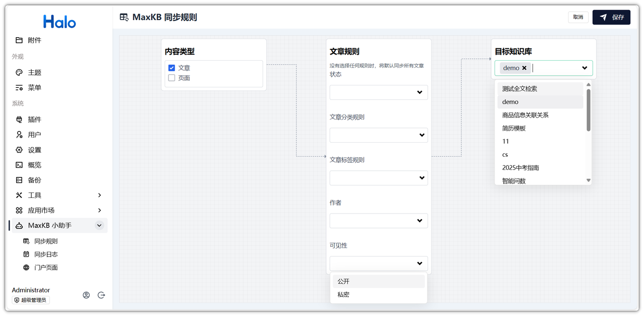Click the 插件 plug icon
Viewport: 644px width, 316px height.
click(x=19, y=120)
